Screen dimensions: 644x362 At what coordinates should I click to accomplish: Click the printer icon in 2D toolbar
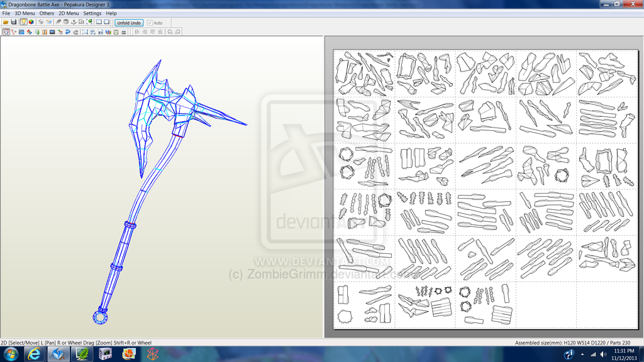124,31
